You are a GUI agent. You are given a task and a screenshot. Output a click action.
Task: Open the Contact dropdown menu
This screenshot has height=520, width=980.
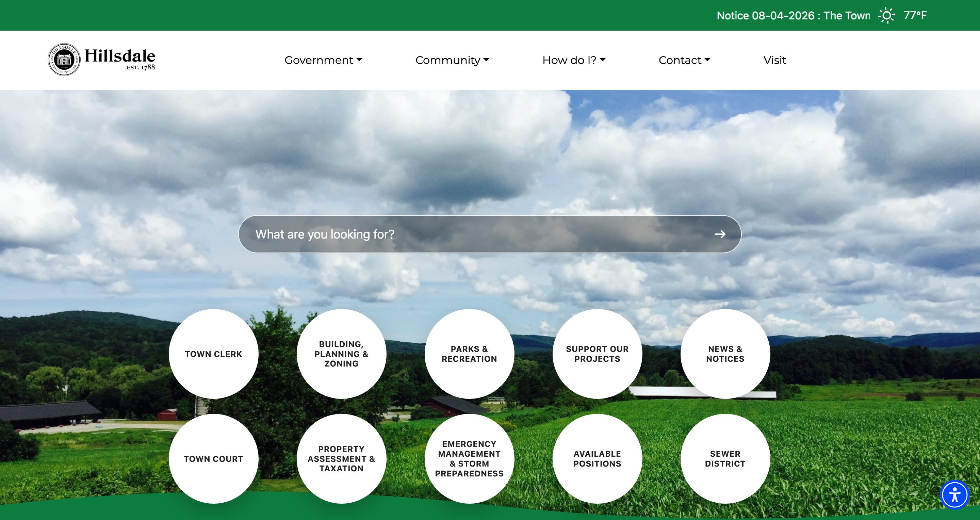pyautogui.click(x=684, y=60)
